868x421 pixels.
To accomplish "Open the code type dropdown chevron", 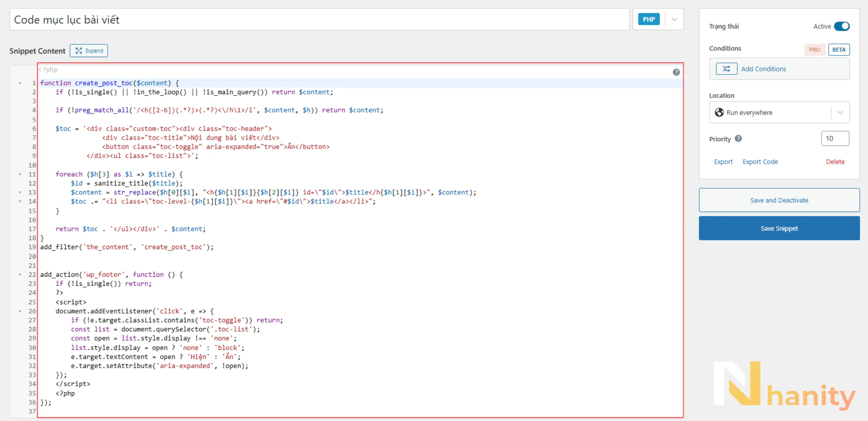I will (x=674, y=19).
